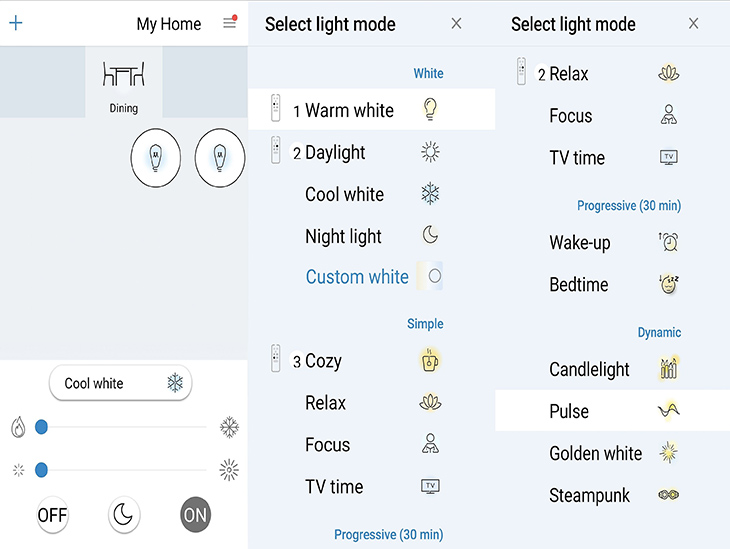Click the Custom white gradient swatch
This screenshot has height=549, width=730.
coord(429,276)
